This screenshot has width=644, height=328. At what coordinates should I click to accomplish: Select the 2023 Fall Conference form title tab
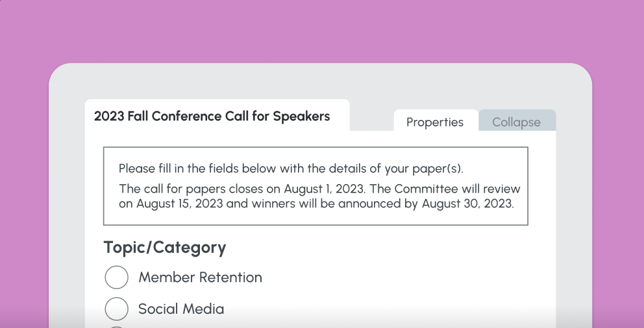pyautogui.click(x=212, y=117)
